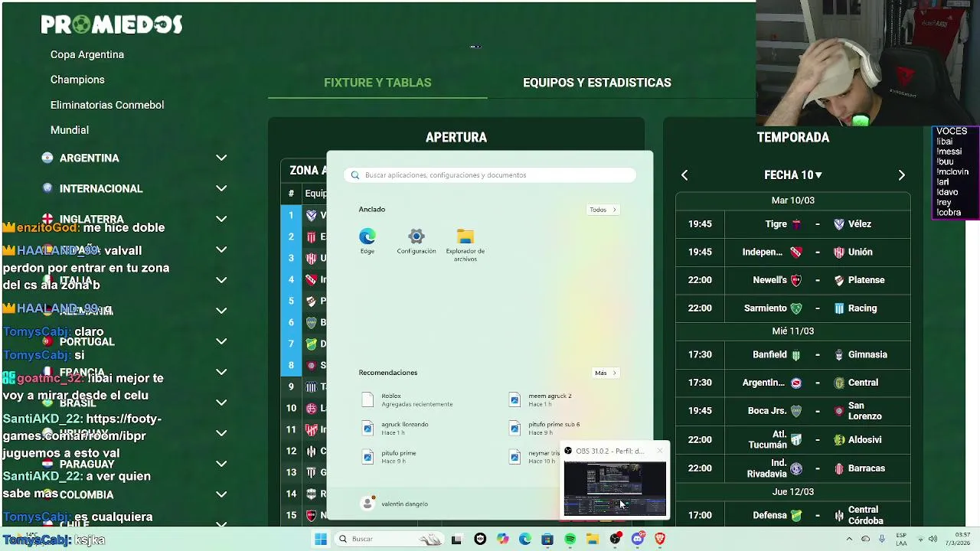Open Mundial in the sidebar
The height and width of the screenshot is (551, 980).
click(70, 130)
